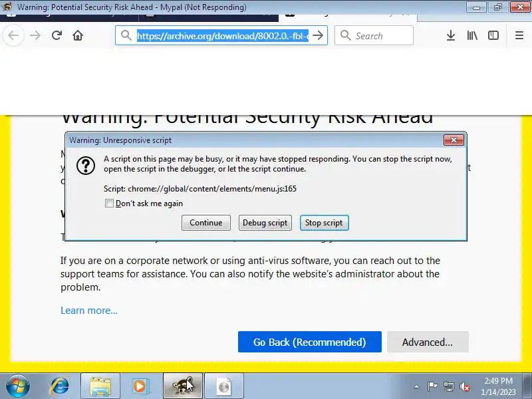
Task: Open Windows Explorer from the taskbar
Action: [x=100, y=386]
